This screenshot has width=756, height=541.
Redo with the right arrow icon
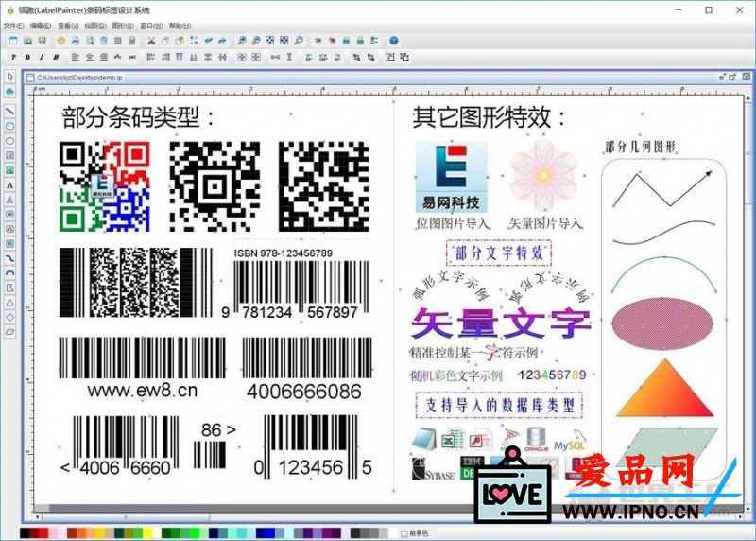[x=222, y=41]
